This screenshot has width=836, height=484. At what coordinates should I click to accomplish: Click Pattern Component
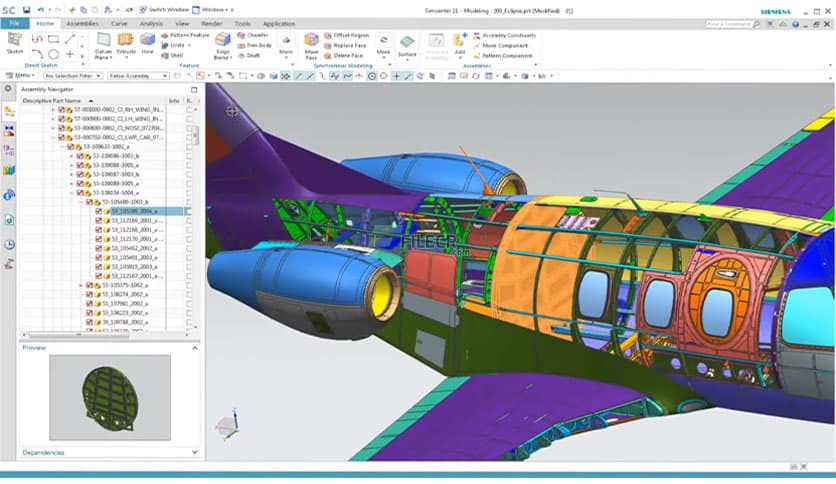coord(502,55)
